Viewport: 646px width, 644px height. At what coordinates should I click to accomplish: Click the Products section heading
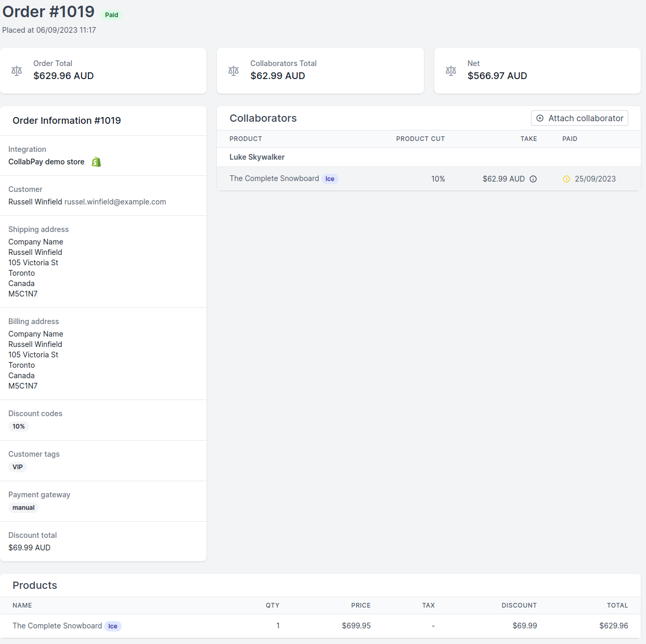pyautogui.click(x=35, y=585)
